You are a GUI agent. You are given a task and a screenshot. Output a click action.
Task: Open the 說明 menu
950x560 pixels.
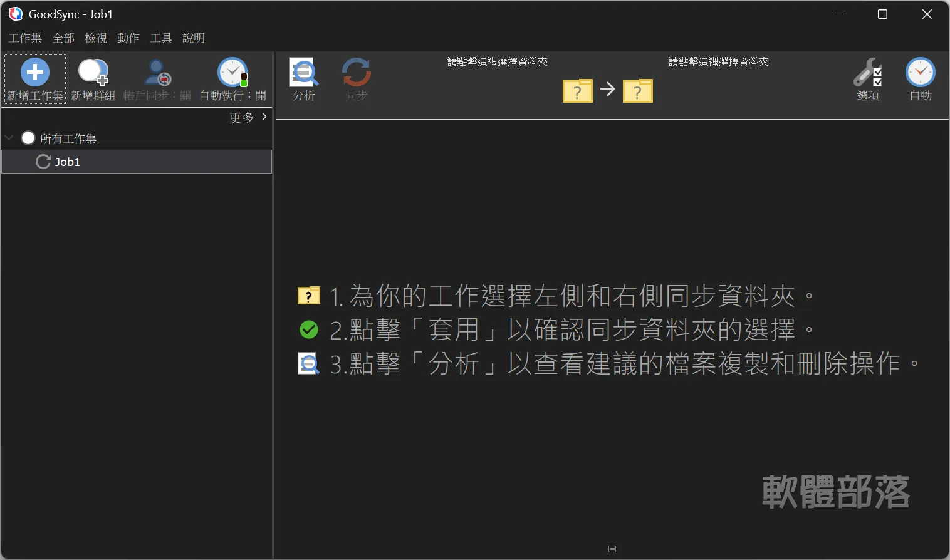click(x=194, y=38)
